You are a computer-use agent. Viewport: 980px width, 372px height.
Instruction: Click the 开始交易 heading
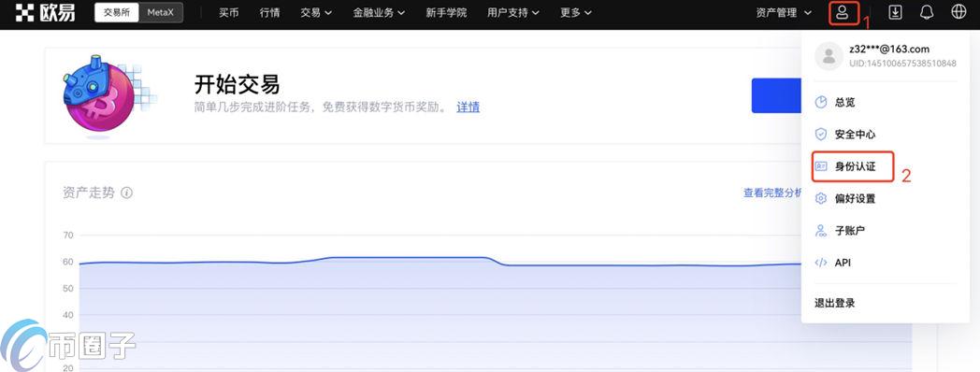(x=237, y=84)
